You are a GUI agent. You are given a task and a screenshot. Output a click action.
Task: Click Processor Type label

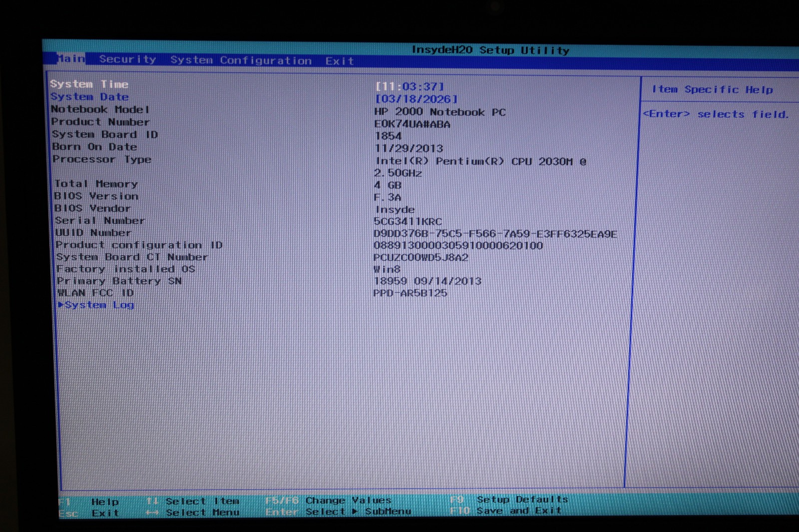tap(102, 159)
